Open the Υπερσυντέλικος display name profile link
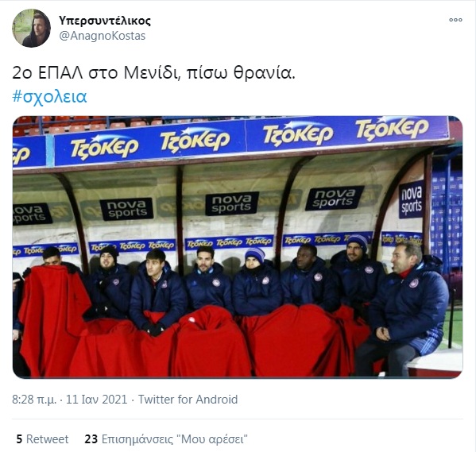 point(105,21)
